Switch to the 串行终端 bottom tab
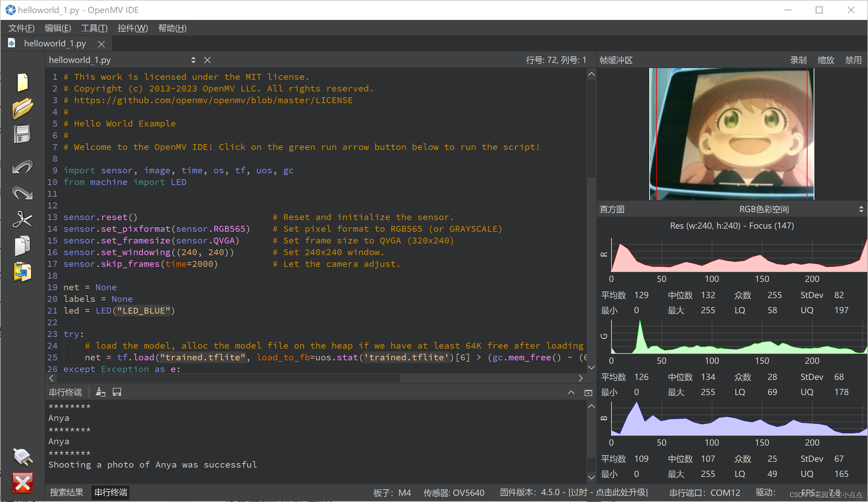The height and width of the screenshot is (502, 868). (111, 492)
